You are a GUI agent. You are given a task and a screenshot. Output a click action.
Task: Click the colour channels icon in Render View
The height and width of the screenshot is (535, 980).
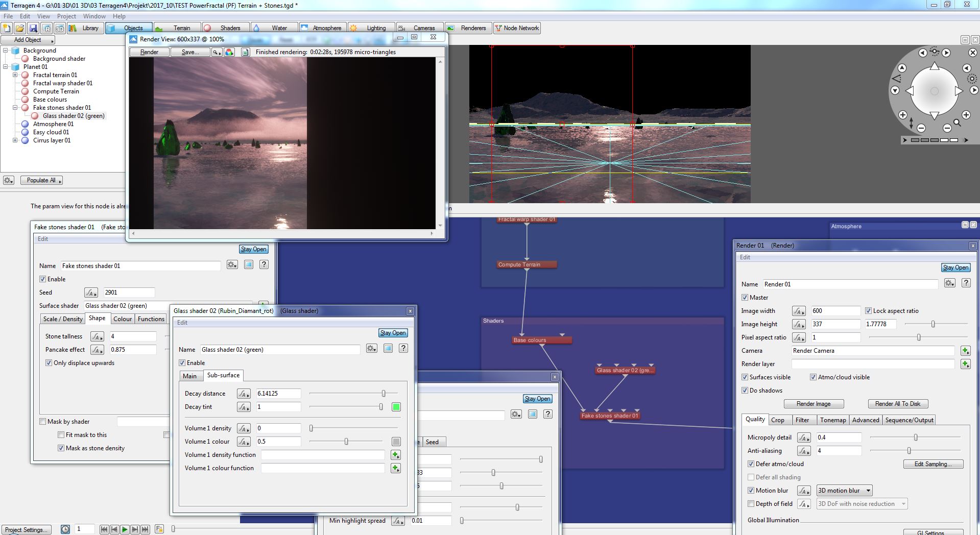click(229, 52)
